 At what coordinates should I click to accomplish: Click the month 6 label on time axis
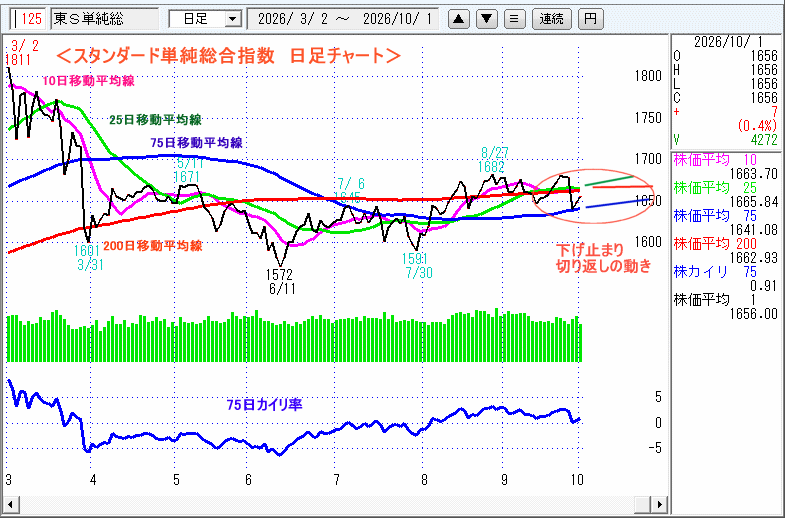248,480
